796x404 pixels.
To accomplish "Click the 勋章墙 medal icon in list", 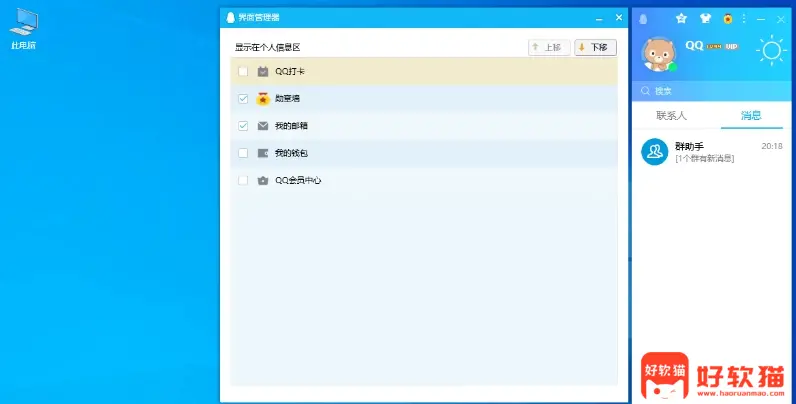I will click(x=262, y=98).
